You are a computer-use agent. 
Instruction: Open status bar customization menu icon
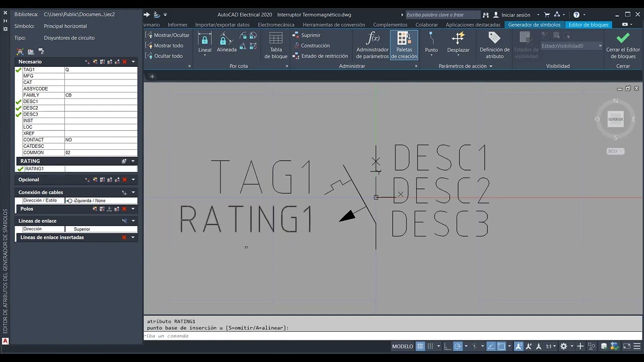pos(637,346)
